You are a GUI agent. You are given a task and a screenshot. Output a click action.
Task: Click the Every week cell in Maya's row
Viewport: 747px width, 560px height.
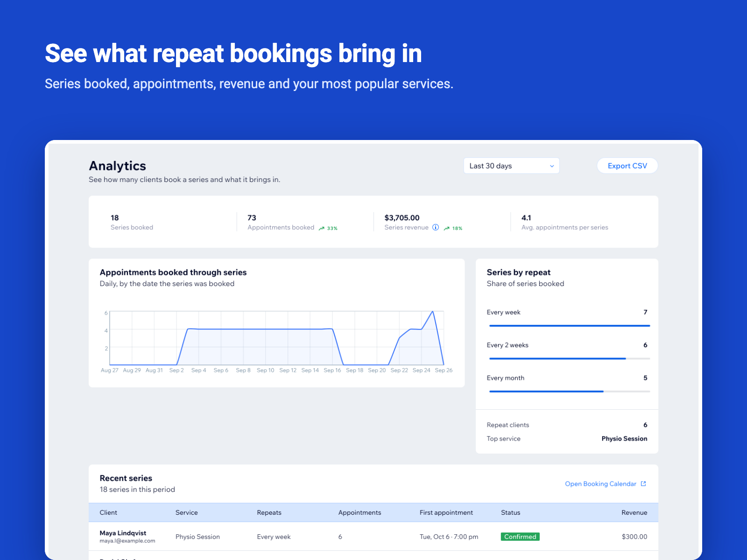coord(274,537)
